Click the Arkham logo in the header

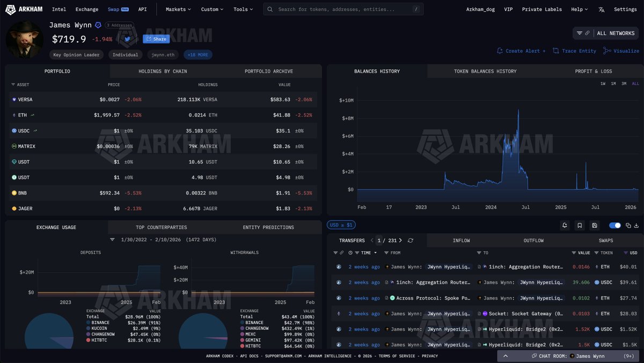25,9
